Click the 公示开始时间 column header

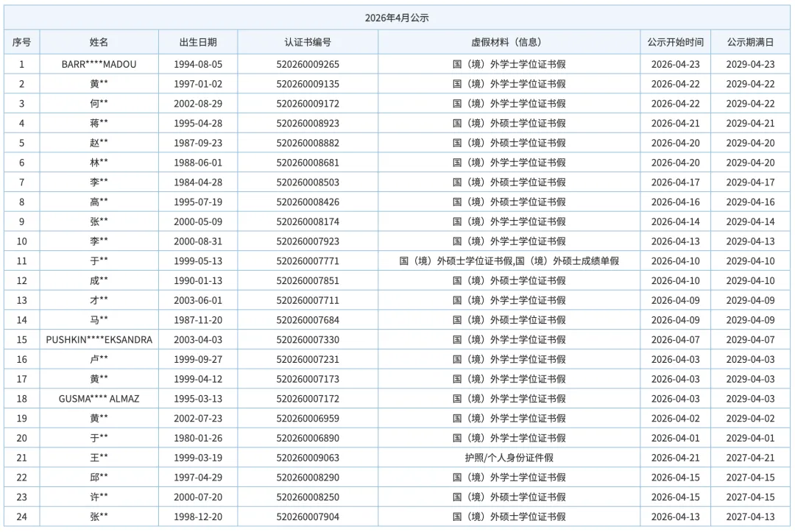click(675, 42)
